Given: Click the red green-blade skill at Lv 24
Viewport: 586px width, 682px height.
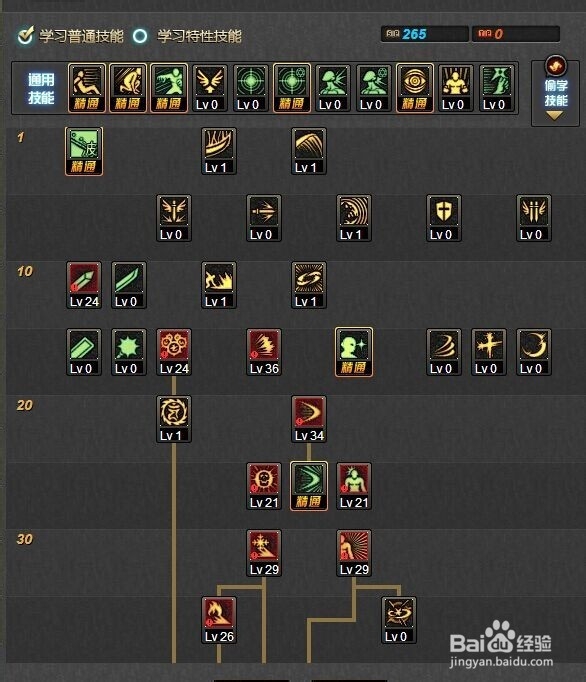Looking at the screenshot, I should point(84,285).
